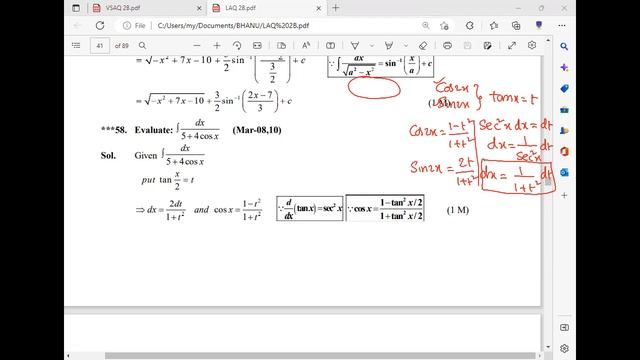Rotate the PDF page
The image size is (640, 360).
[x=237, y=46]
